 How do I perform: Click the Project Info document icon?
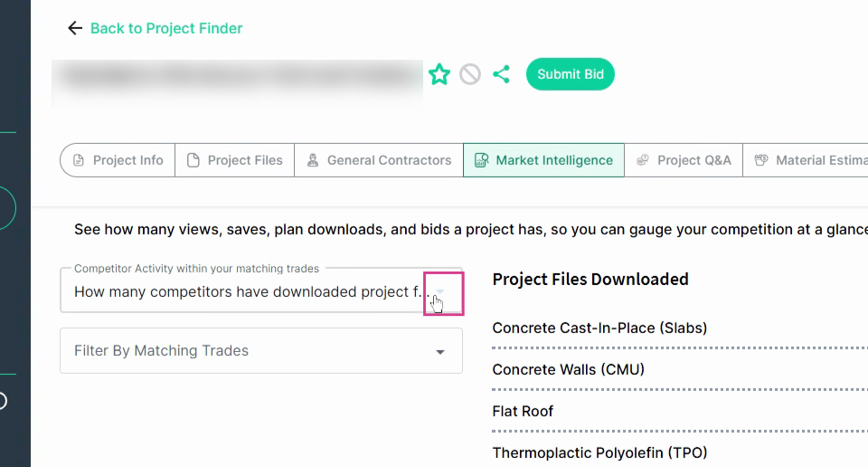click(79, 160)
